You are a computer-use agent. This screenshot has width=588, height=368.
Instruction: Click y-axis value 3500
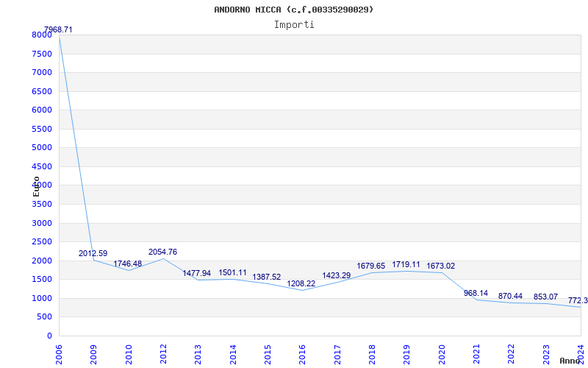[x=42, y=205]
